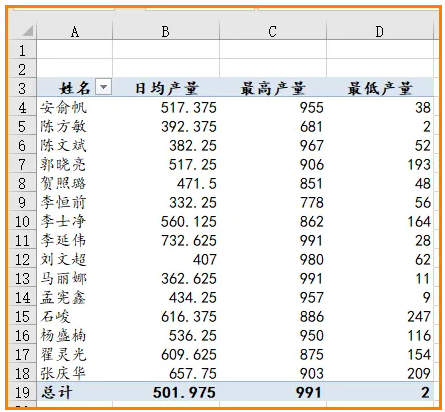This screenshot has height=412, width=445.
Task: Select the name cell 李士净
Action: point(75,221)
